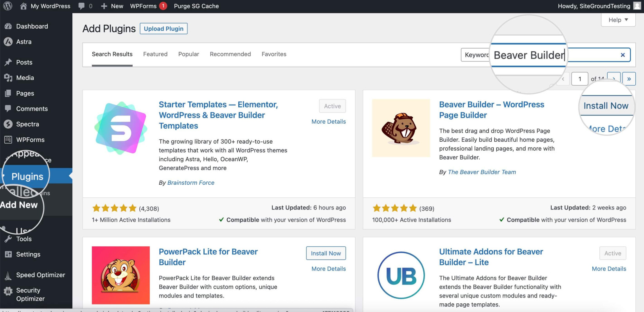Screen dimensions: 644x312
Task: Click the UB plugin icon
Action: coord(401,275)
